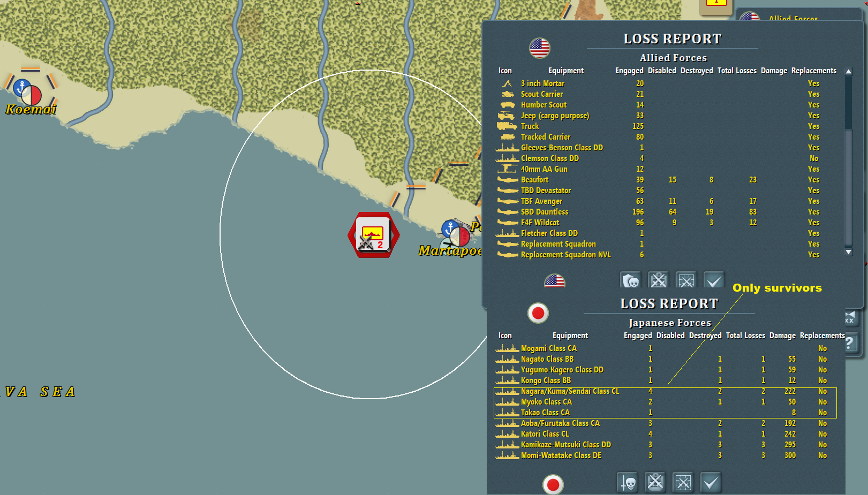Click the Mogami Class CA ship icon
The width and height of the screenshot is (868, 495).
click(x=507, y=348)
